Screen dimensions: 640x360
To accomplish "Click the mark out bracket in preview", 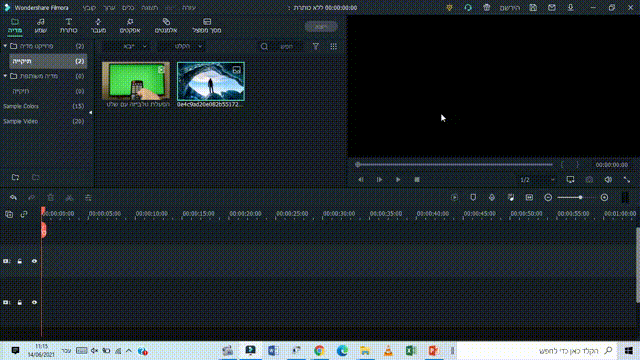I will click(577, 164).
